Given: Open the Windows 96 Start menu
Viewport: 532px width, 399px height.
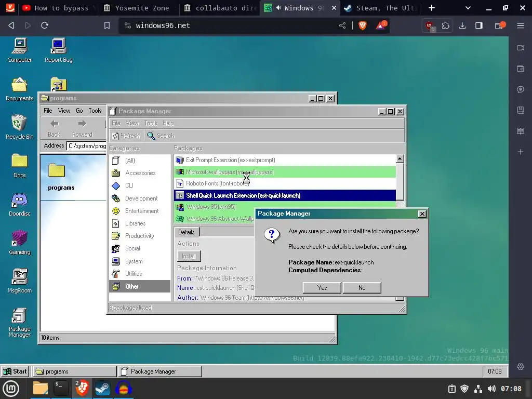Looking at the screenshot, I should coord(15,371).
